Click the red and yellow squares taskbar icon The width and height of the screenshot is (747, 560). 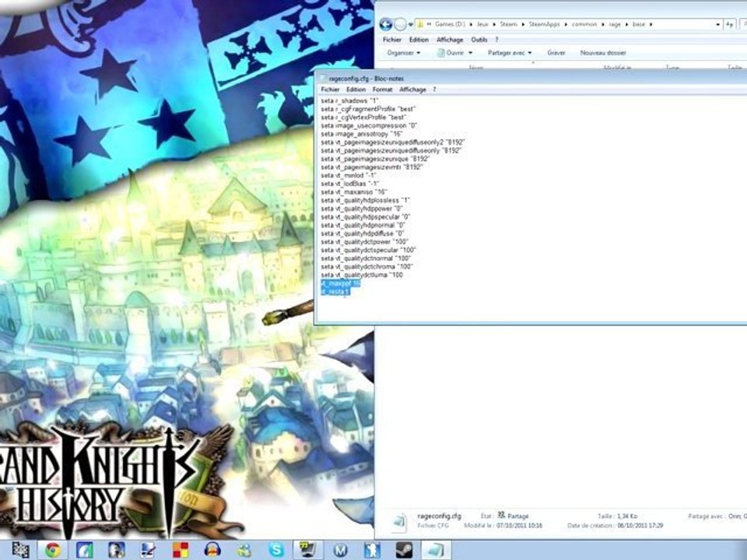pyautogui.click(x=181, y=550)
